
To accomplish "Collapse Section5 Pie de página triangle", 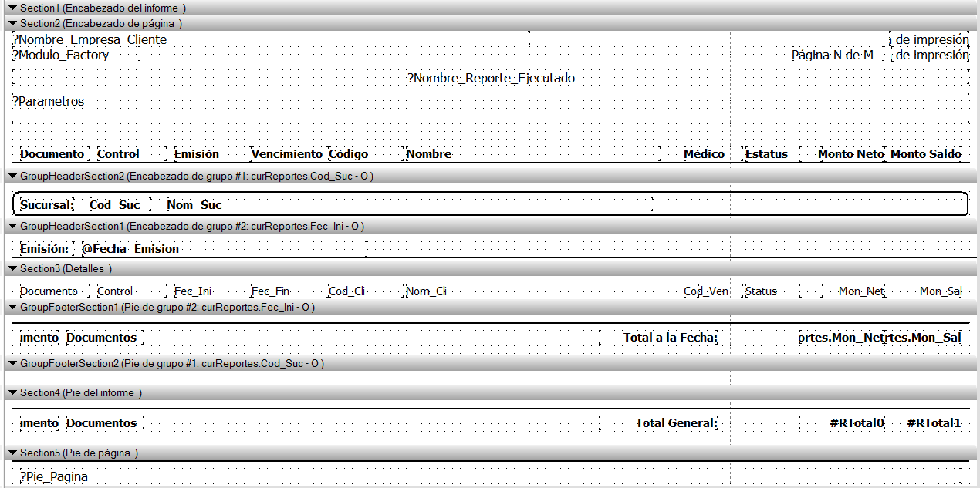I will [x=12, y=453].
